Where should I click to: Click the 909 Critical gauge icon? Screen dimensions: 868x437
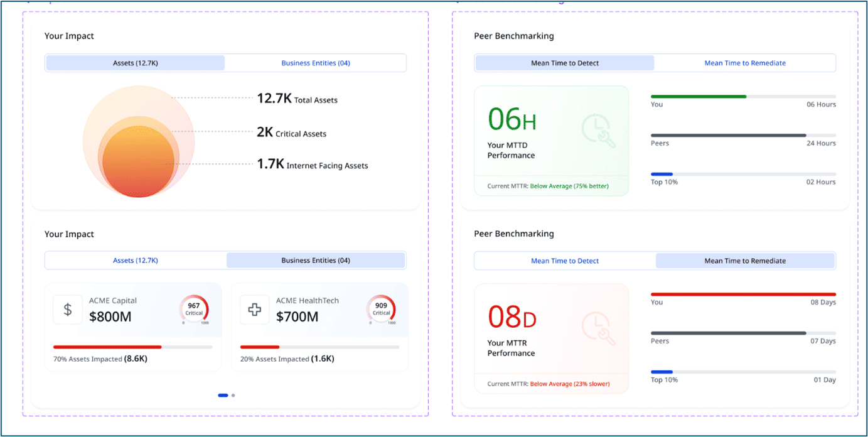pyautogui.click(x=381, y=310)
